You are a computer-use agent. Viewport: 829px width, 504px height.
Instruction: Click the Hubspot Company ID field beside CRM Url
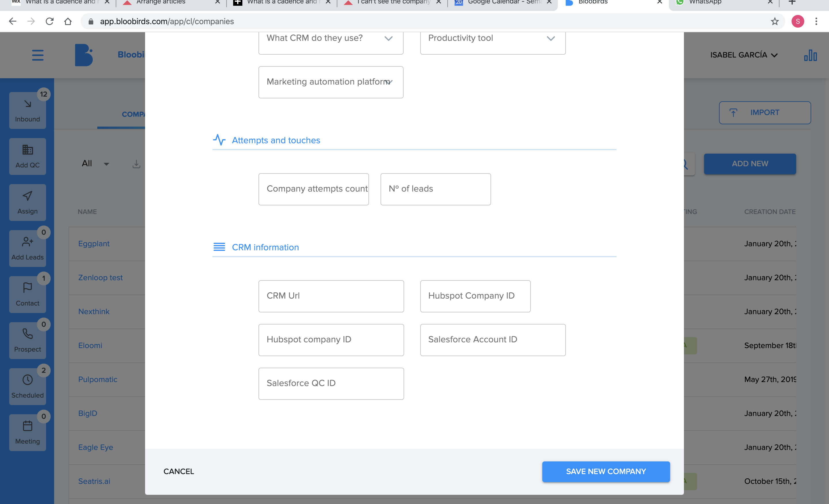pos(475,296)
